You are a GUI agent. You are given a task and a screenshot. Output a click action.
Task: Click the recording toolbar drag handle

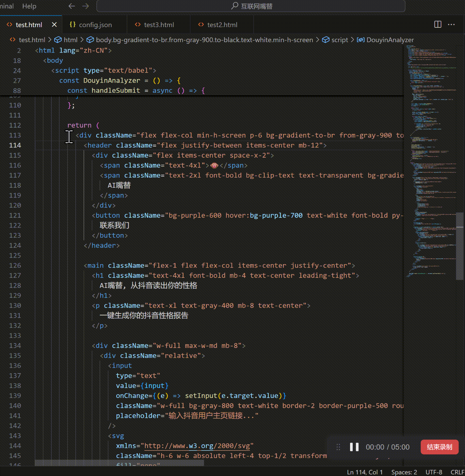(x=338, y=447)
